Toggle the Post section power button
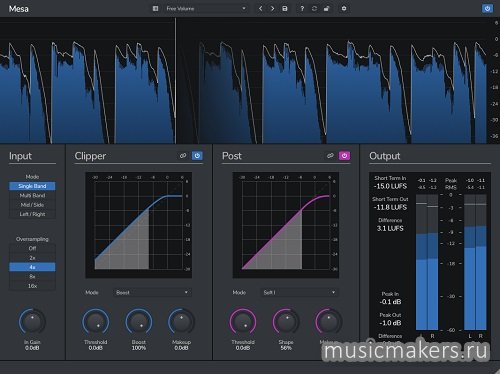The image size is (500, 374). tap(344, 156)
